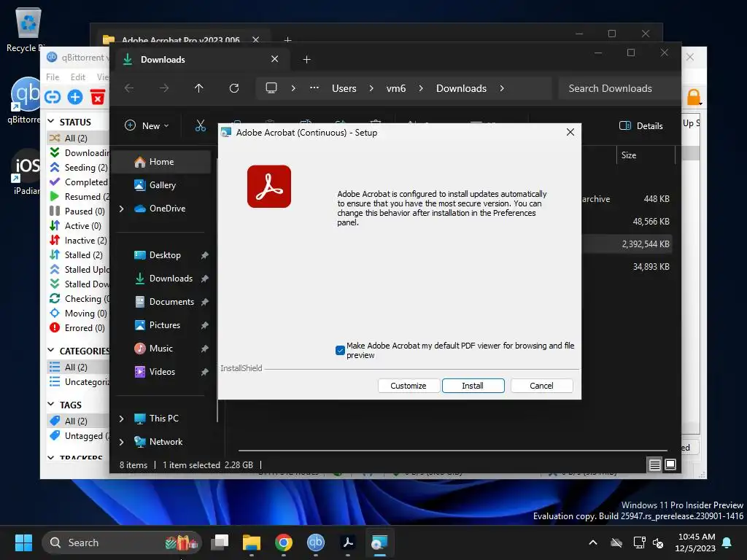Switch to large thumbnails view icon
The width and height of the screenshot is (747, 560).
pos(670,464)
